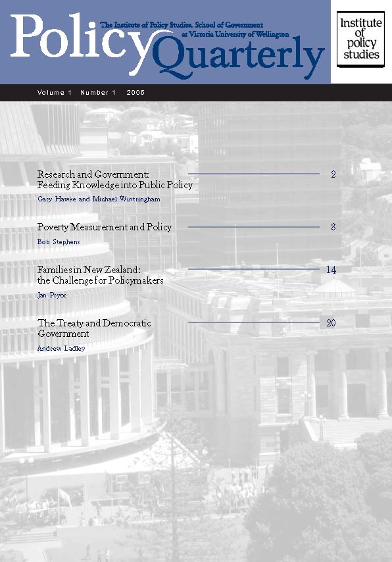The image size is (392, 562).
Task: Click 'the Challenge for Policymakers' line
Action: [101, 280]
